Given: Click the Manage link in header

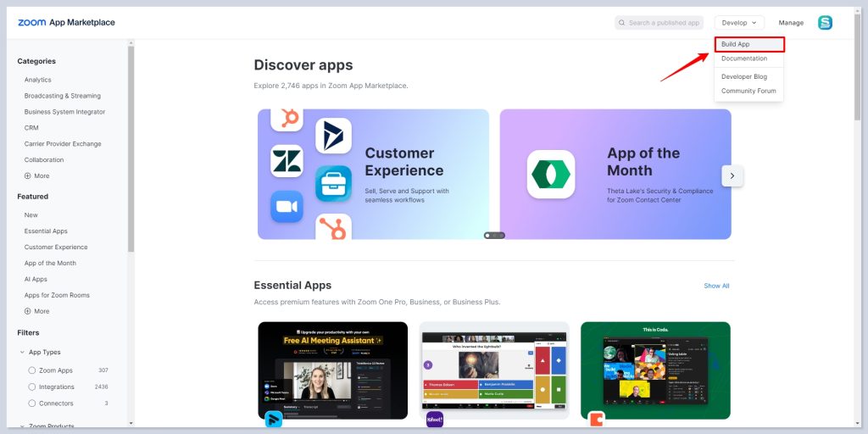Looking at the screenshot, I should 791,23.
